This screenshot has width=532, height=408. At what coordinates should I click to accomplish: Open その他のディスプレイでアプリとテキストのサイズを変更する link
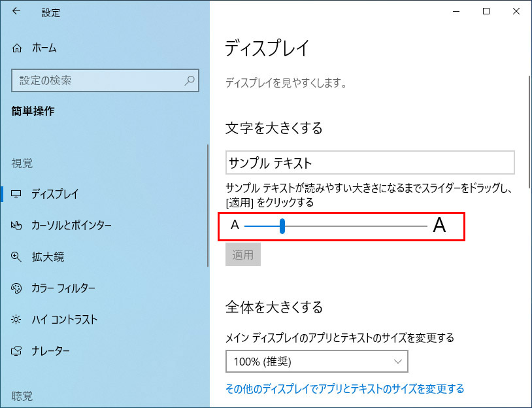click(x=344, y=388)
